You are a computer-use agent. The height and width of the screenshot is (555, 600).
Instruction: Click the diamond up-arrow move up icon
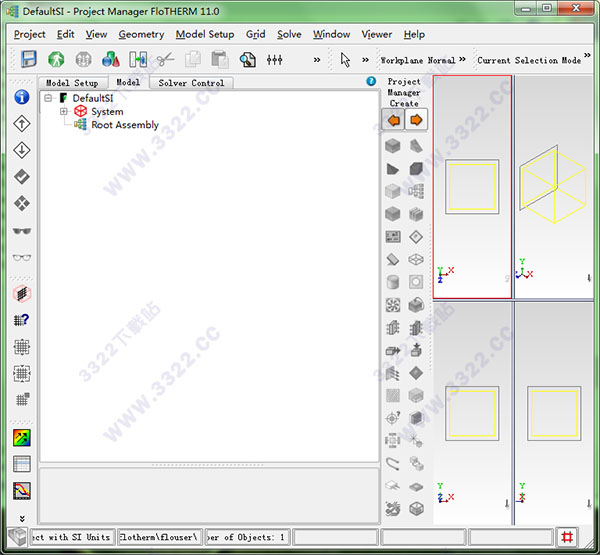[22, 124]
